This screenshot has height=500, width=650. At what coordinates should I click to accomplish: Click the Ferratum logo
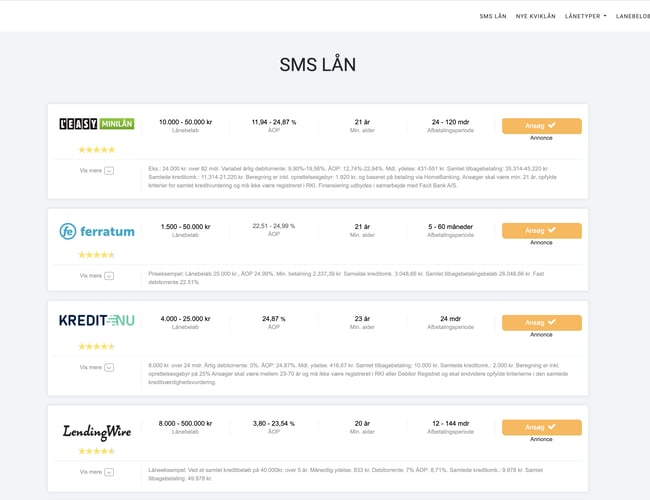pos(97,232)
